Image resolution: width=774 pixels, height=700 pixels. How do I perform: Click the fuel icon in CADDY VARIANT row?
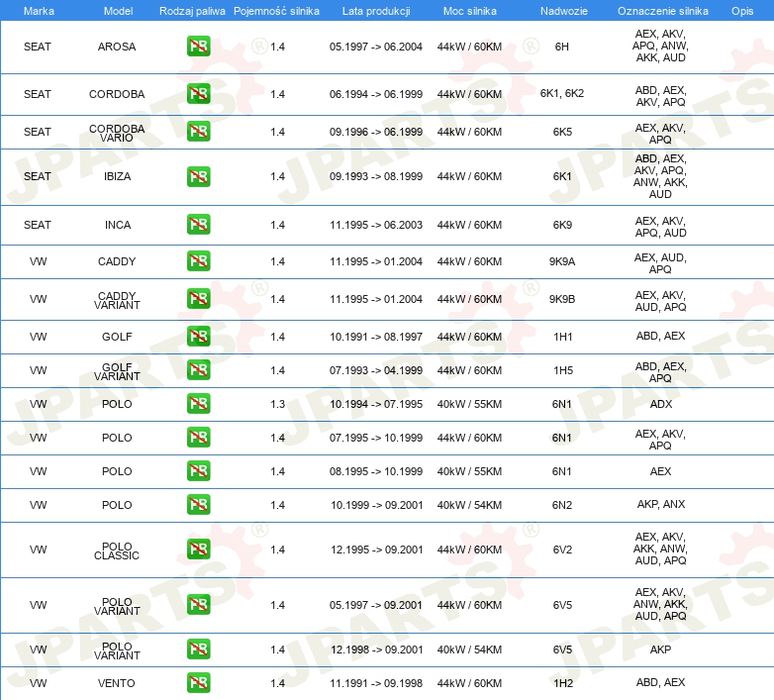tap(198, 299)
